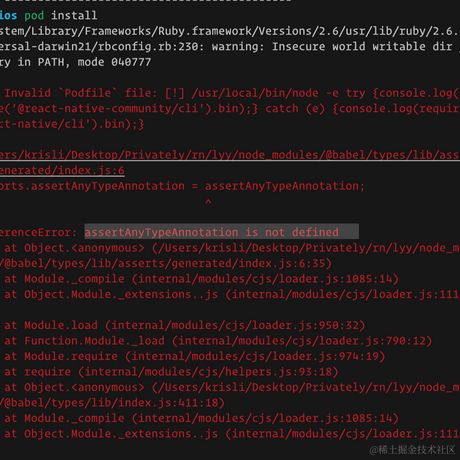Click 'at Module.require' stack trace line
Viewport: 460px width, 460px height.
pyautogui.click(x=195, y=356)
